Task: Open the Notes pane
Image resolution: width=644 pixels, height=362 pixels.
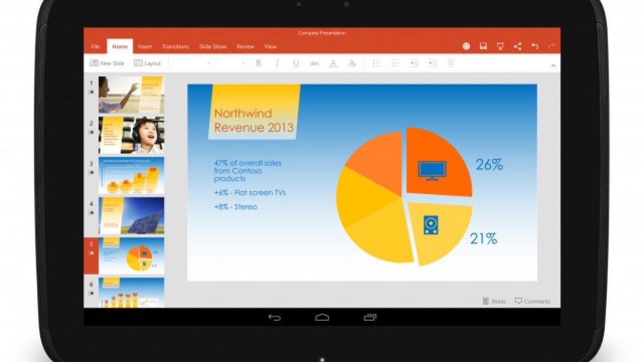Action: (x=494, y=301)
